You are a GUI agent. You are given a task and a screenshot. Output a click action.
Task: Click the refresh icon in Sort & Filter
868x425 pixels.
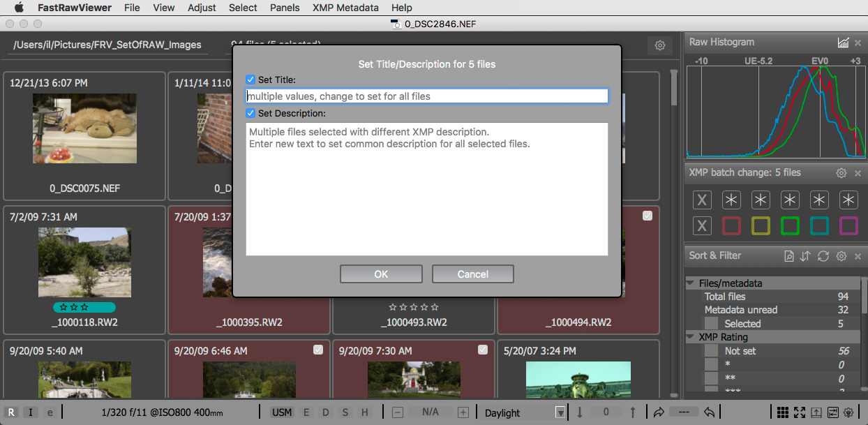tap(823, 256)
